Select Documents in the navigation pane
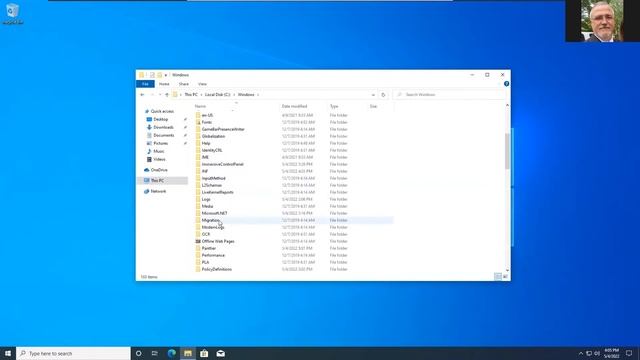The width and height of the screenshot is (640, 360). pyautogui.click(x=164, y=136)
